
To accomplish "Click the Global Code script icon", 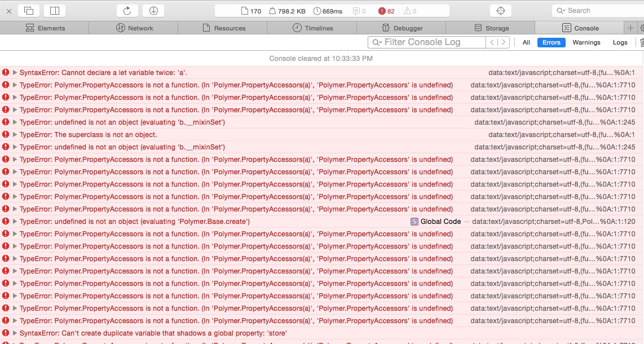I will [x=414, y=221].
